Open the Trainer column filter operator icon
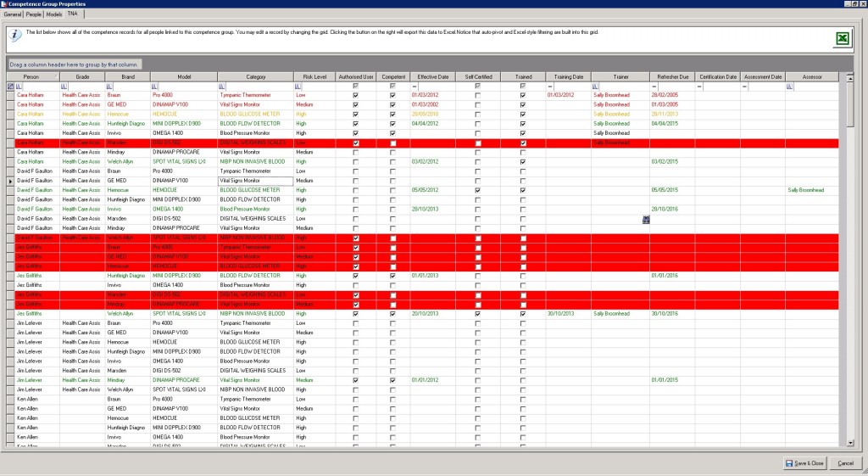This screenshot has width=868, height=476. coord(596,87)
